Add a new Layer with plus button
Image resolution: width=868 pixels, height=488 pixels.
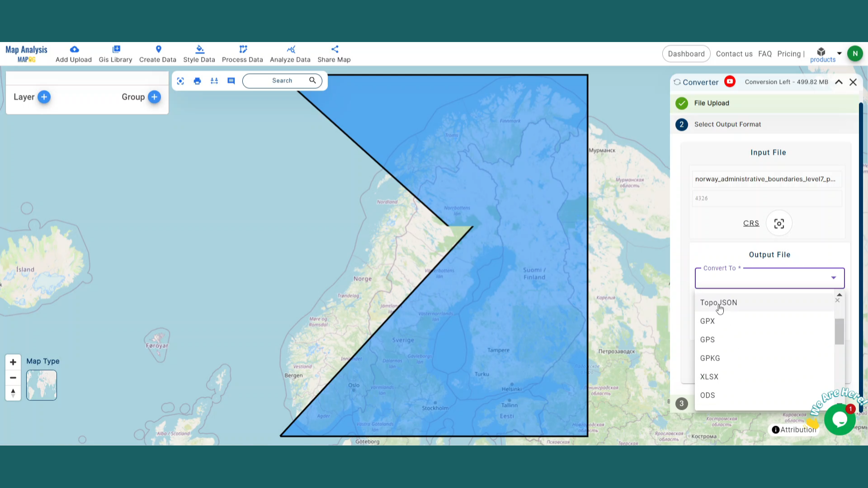click(44, 97)
